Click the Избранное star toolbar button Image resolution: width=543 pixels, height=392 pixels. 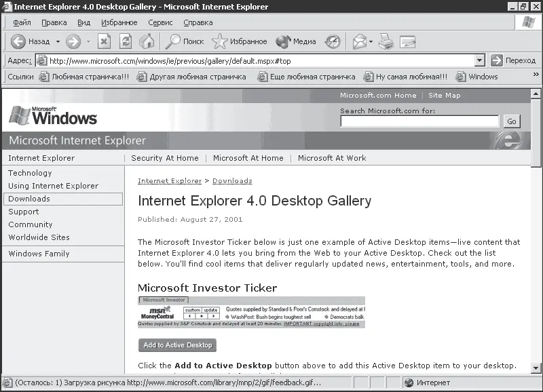click(240, 42)
